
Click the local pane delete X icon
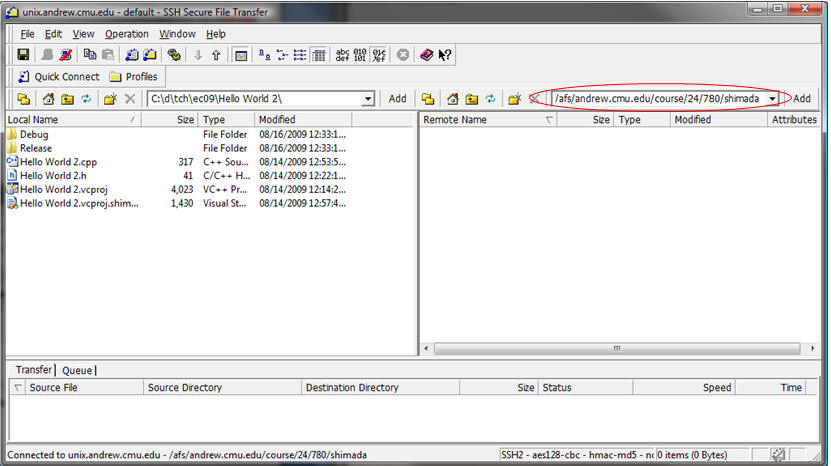coord(130,99)
